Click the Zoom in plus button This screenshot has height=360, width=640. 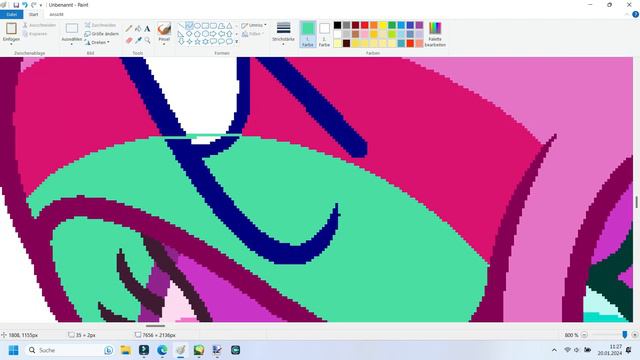(635, 335)
